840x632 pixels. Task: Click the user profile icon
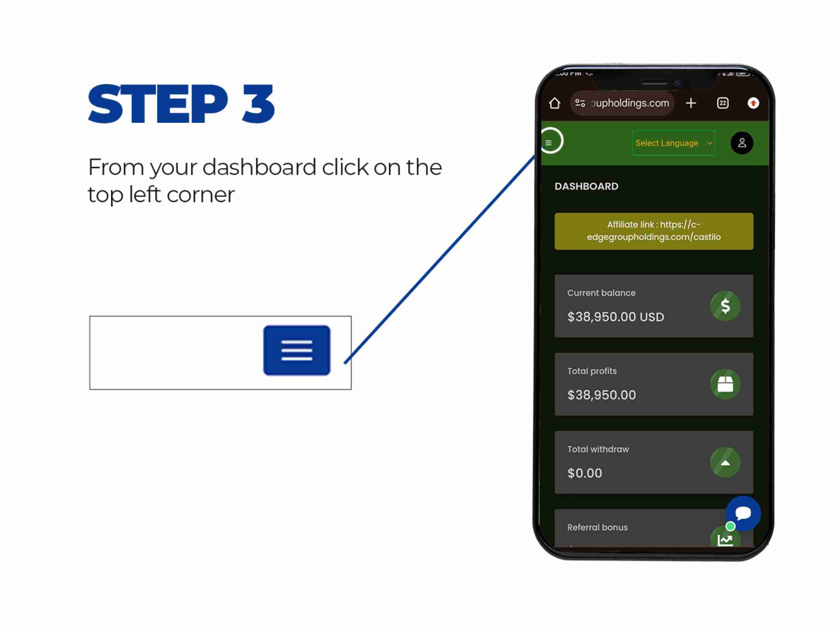click(x=741, y=142)
